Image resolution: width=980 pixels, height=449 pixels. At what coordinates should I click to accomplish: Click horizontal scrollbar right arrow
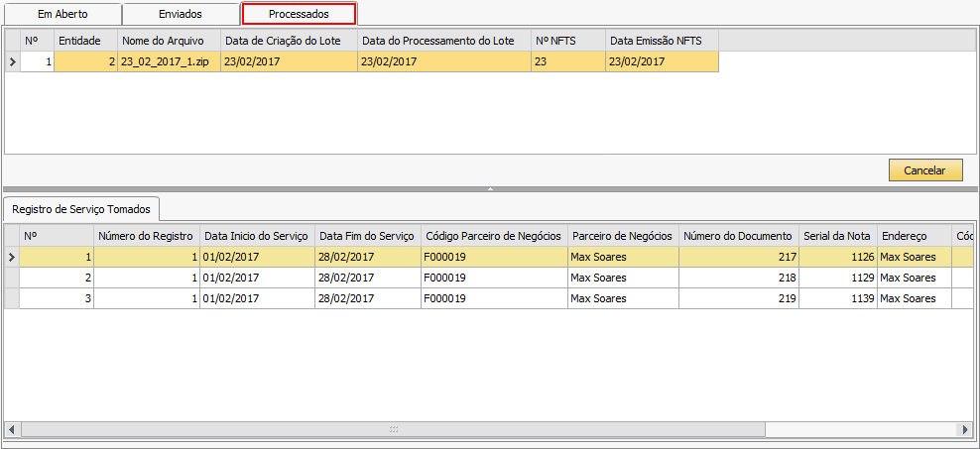(966, 429)
